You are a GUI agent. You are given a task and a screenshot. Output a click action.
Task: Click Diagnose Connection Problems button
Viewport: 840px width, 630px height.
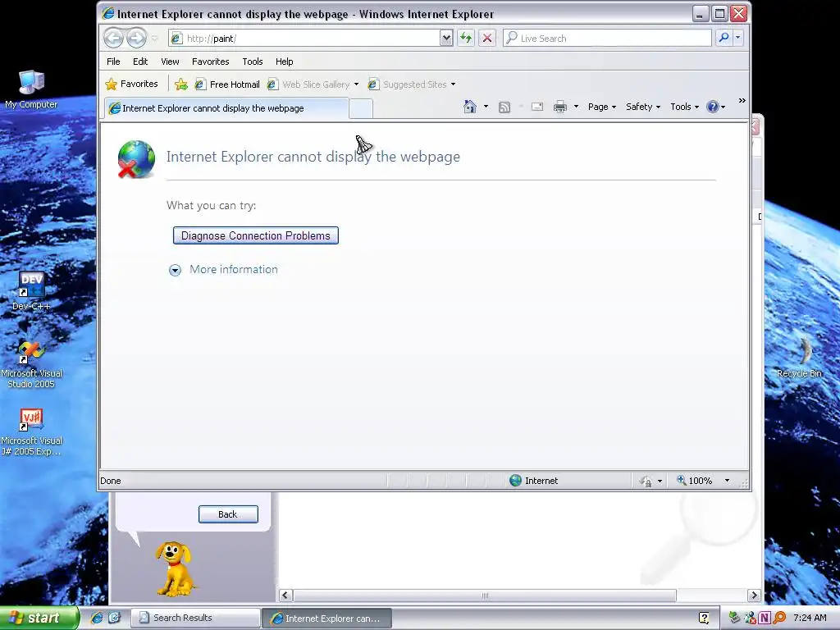(256, 235)
